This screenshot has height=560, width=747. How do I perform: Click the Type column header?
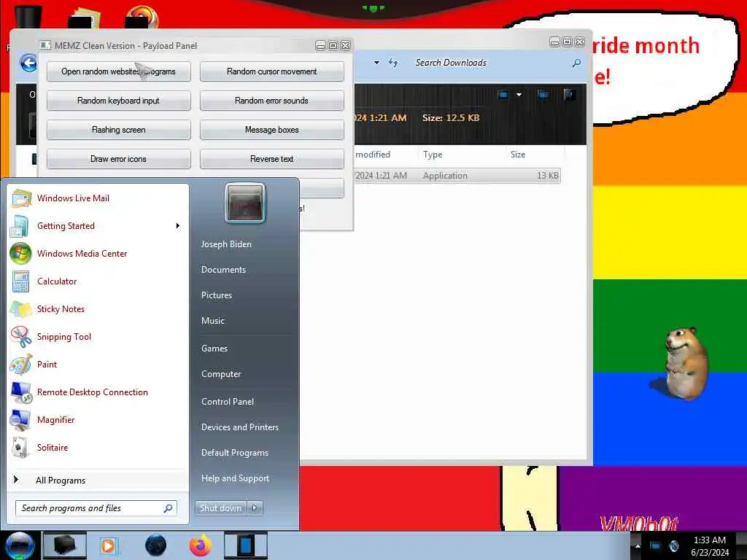(460, 155)
